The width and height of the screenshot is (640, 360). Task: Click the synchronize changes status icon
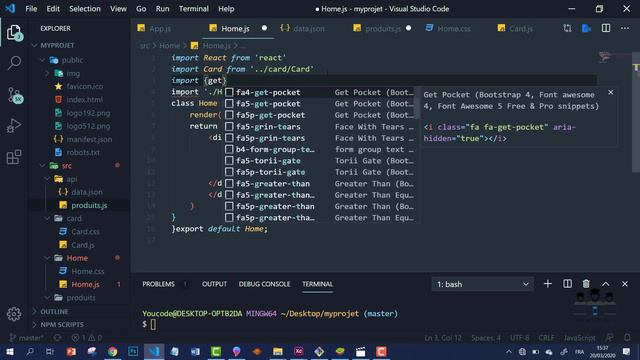[x=58, y=338]
